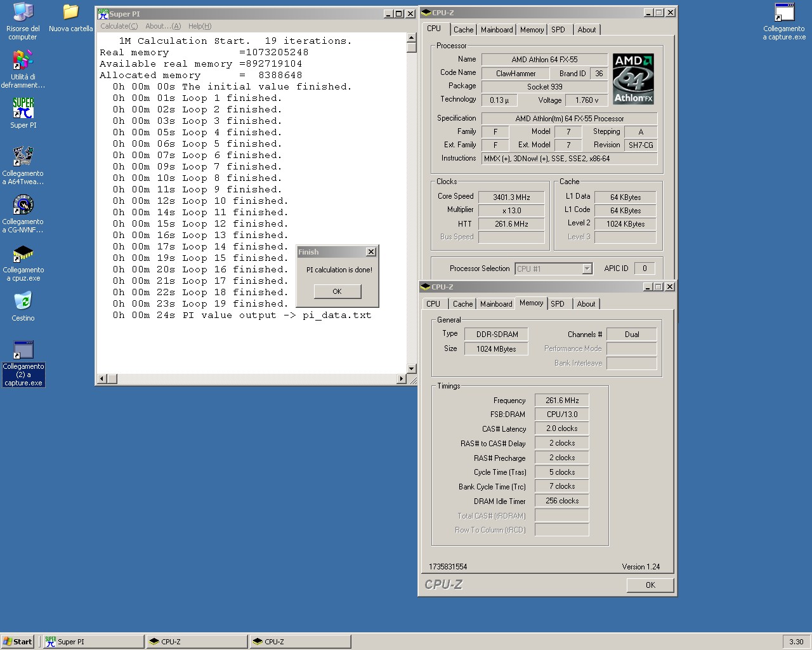The width and height of the screenshot is (812, 650).
Task: Click the Level 2 cache value 1024 KBytes
Action: coord(625,224)
